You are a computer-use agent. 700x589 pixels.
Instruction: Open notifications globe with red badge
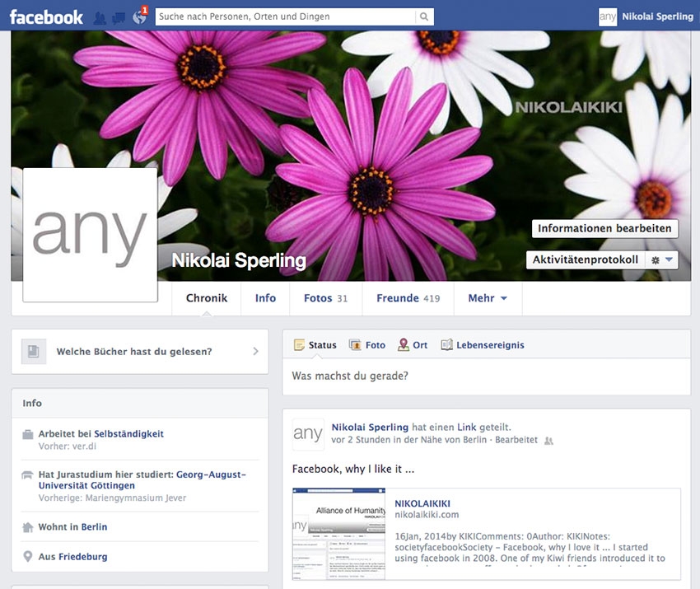pos(140,16)
